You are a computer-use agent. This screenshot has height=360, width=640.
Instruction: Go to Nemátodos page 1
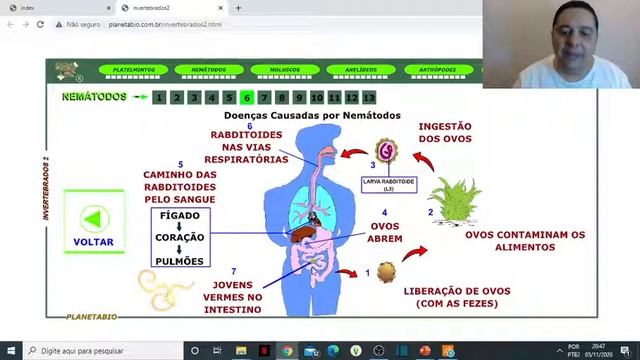pos(159,98)
